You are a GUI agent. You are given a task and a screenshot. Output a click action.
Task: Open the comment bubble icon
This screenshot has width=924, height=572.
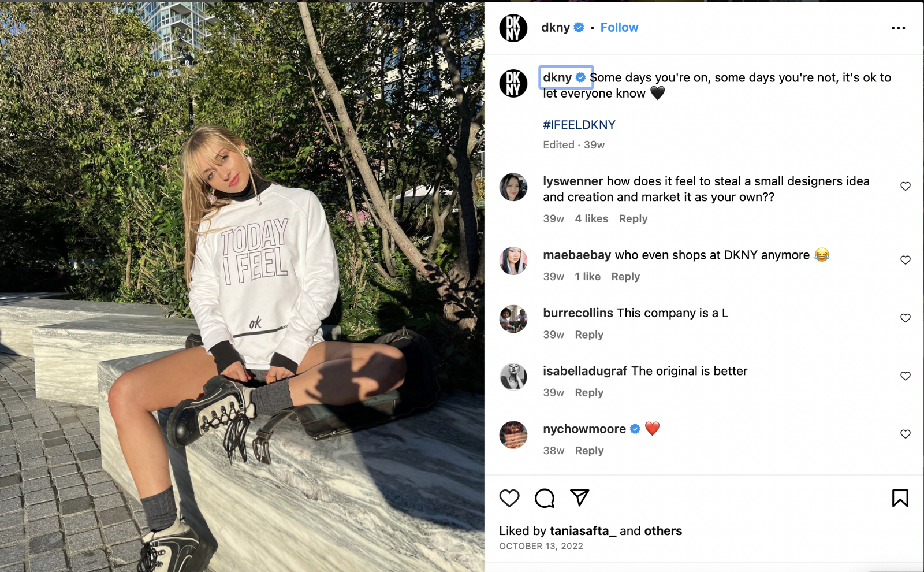[x=545, y=498]
